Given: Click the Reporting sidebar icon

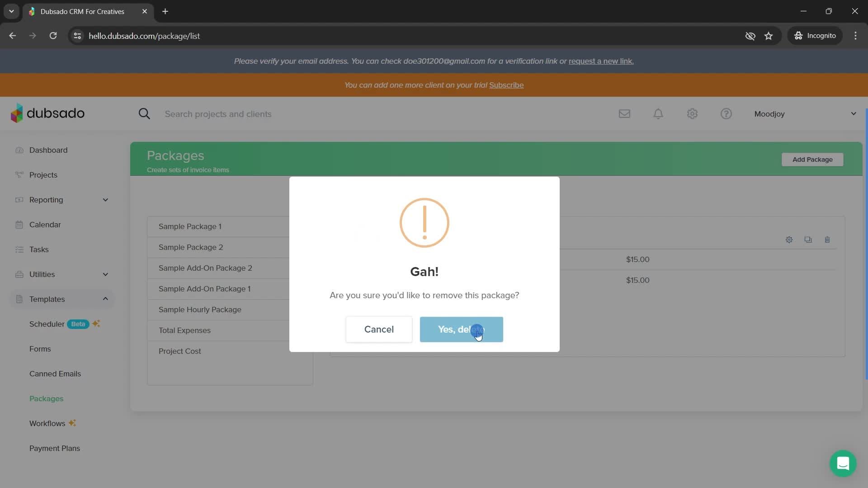Looking at the screenshot, I should point(19,200).
